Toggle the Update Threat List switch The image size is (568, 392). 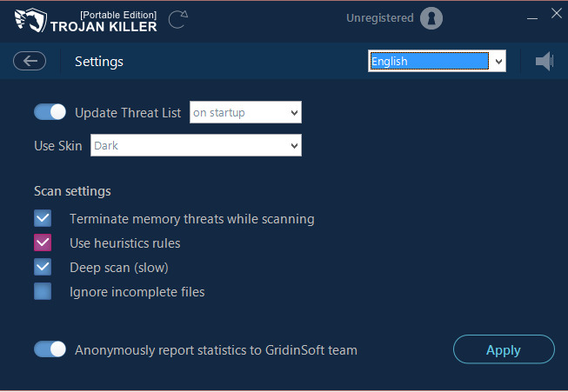click(x=50, y=112)
